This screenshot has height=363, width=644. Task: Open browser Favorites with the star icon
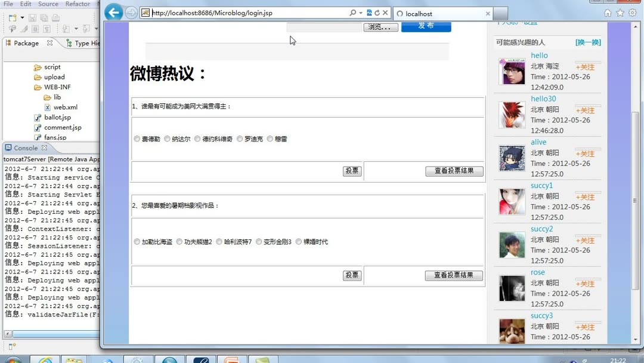(x=620, y=12)
